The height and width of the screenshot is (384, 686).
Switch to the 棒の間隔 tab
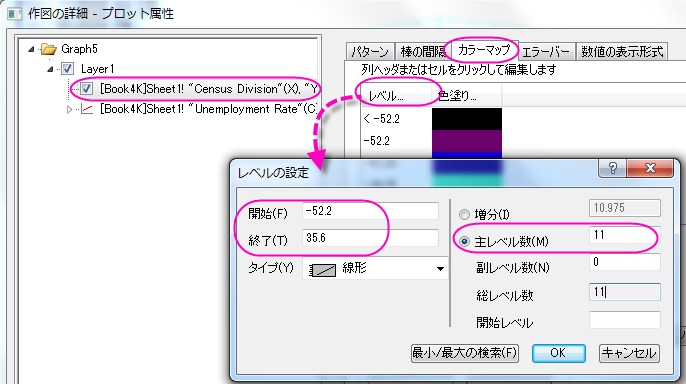coord(422,52)
